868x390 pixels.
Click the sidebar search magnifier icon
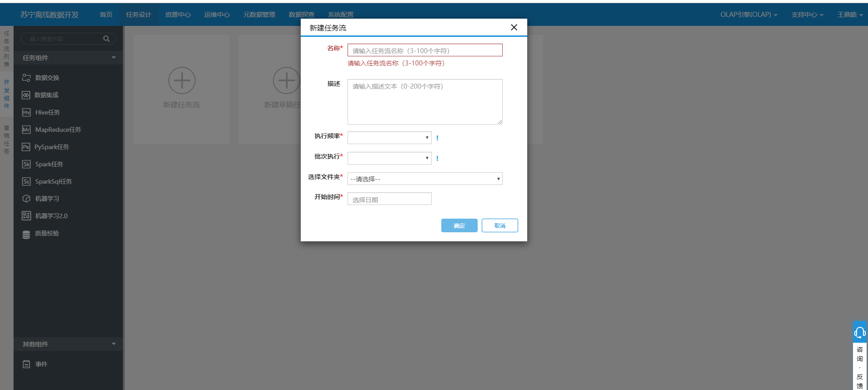point(106,39)
